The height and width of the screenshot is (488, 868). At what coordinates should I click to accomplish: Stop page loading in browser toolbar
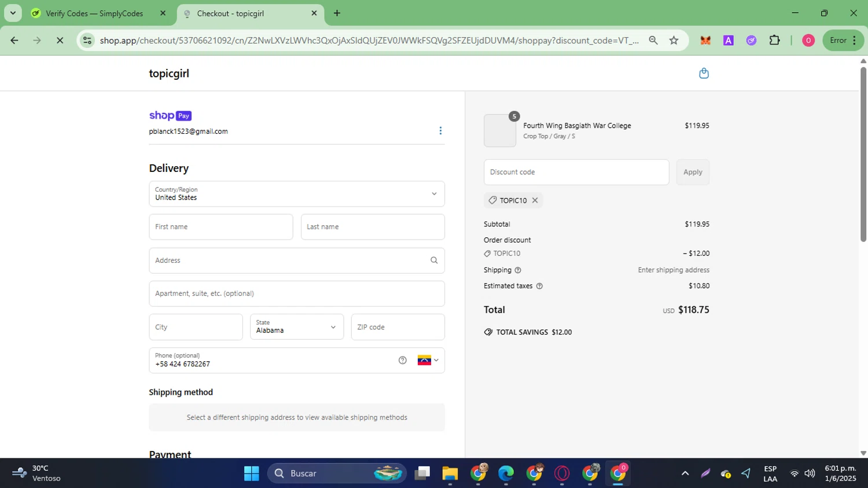tap(60, 41)
